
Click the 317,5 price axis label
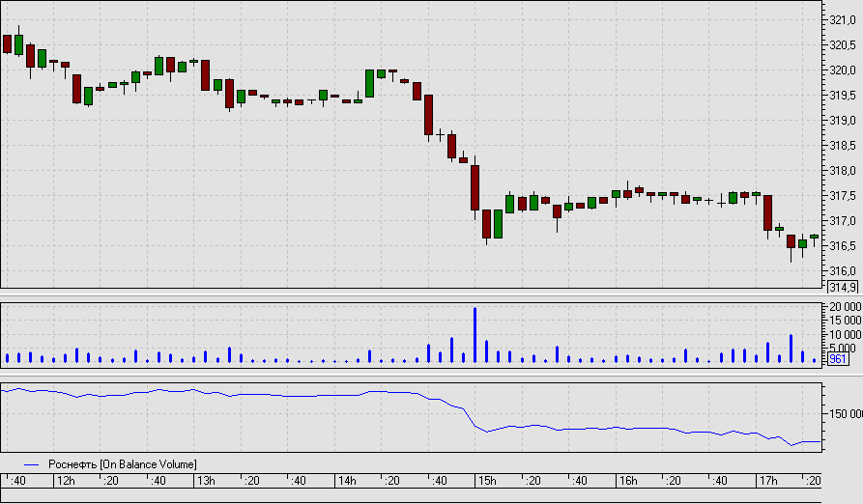click(842, 196)
